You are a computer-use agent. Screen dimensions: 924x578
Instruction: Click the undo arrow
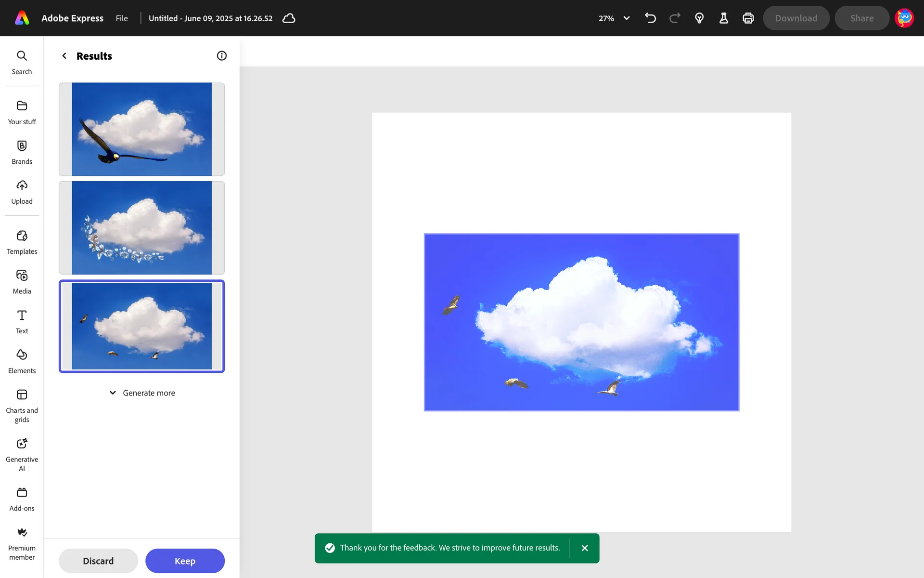point(650,18)
